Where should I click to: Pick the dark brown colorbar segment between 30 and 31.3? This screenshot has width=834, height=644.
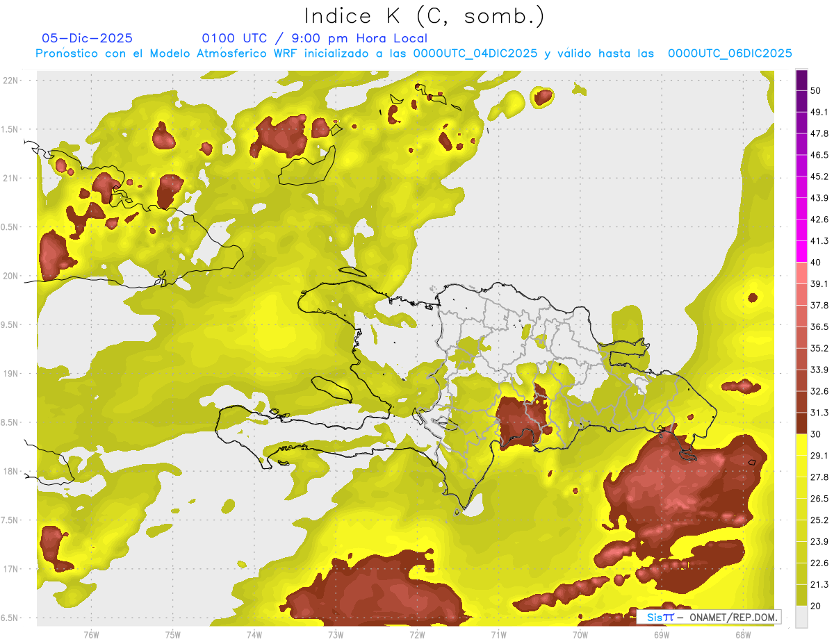(x=801, y=423)
